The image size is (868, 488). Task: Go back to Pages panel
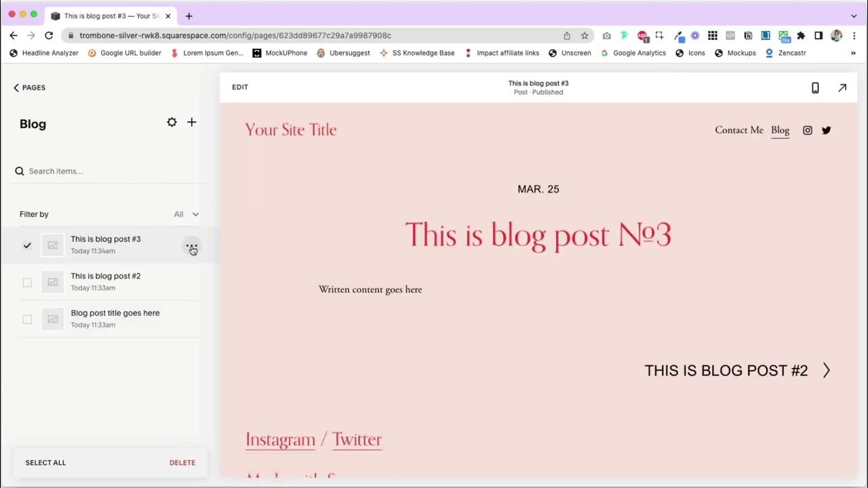pos(29,87)
